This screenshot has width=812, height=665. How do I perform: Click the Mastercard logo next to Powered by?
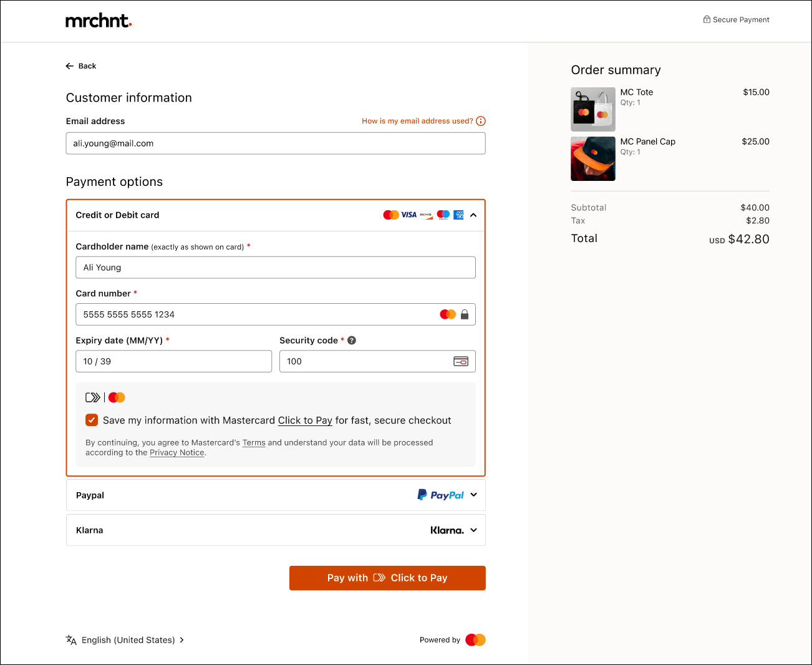475,639
